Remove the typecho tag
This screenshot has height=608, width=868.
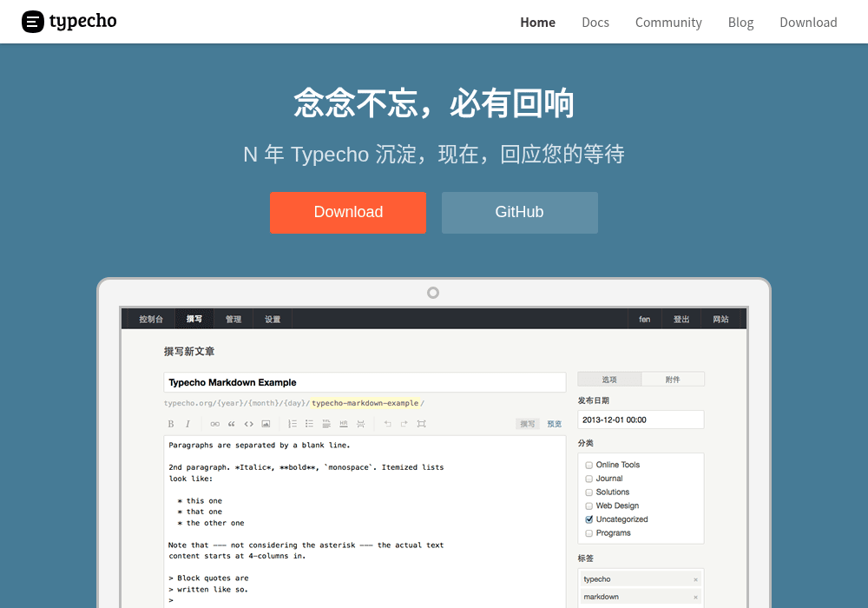tap(695, 579)
